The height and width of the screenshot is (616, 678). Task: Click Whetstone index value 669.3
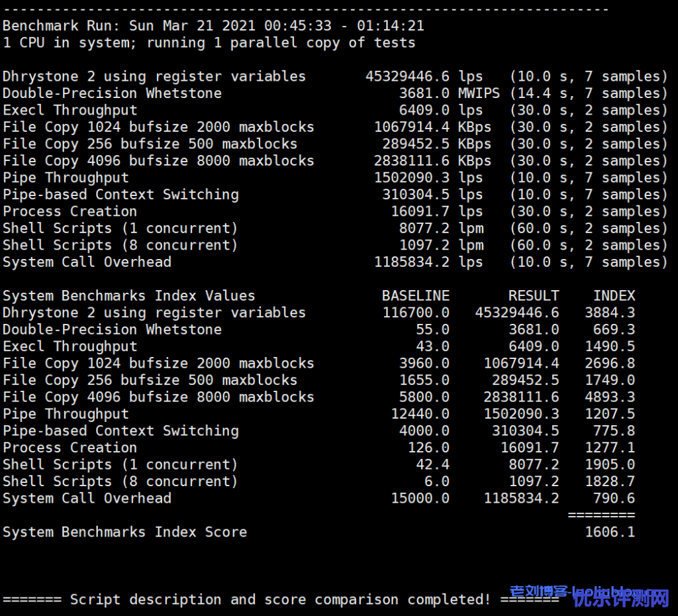[614, 330]
